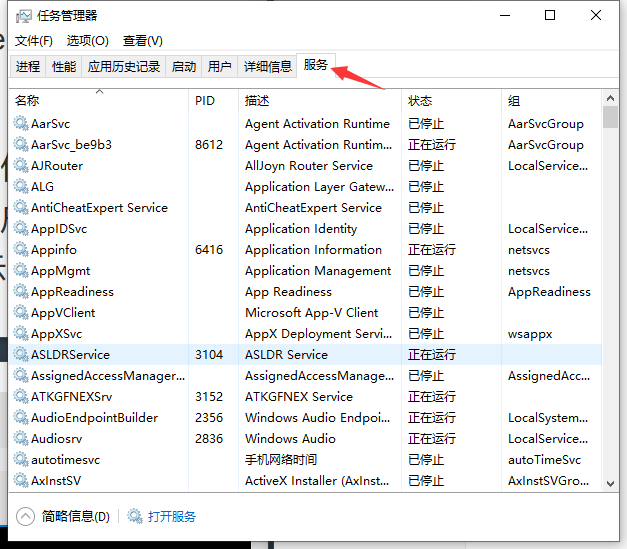
Task: Sort by the 描述 column header
Action: 319,100
